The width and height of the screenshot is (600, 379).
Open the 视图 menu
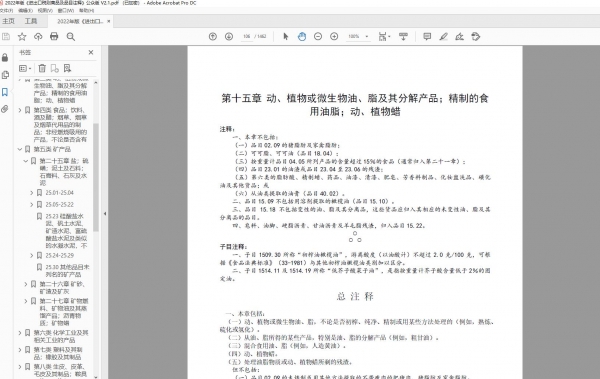45,10
